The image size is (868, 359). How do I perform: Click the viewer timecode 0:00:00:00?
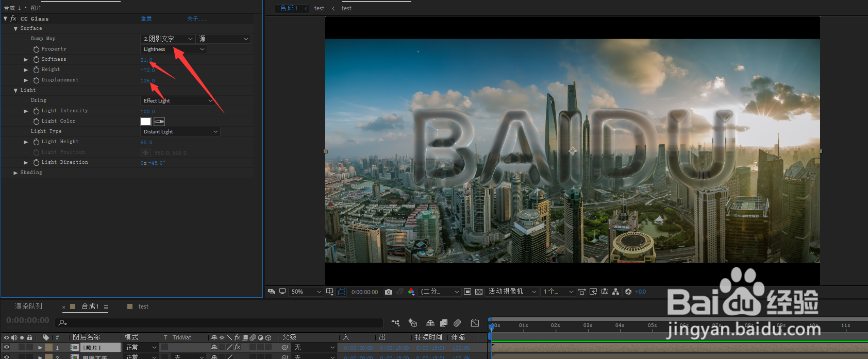tap(364, 292)
